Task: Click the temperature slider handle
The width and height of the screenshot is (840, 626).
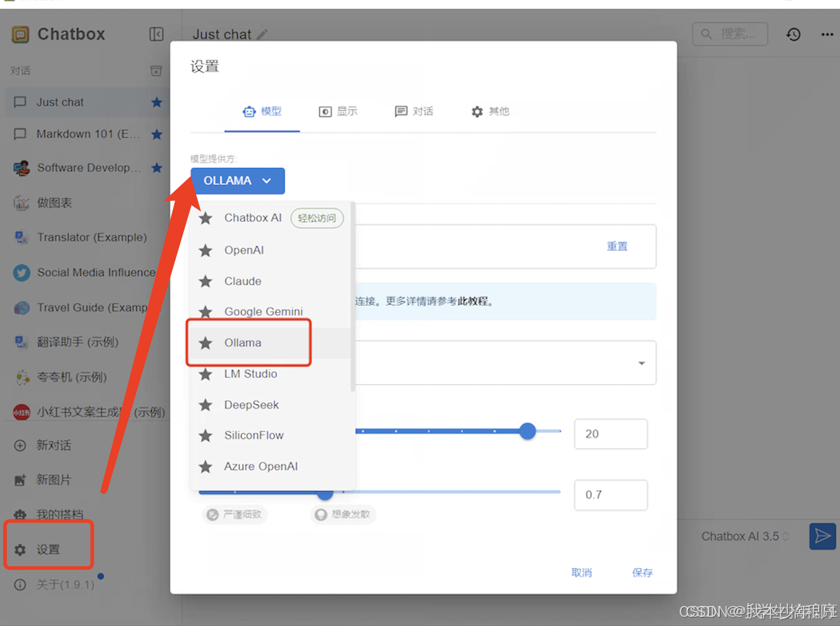Action: pos(325,493)
